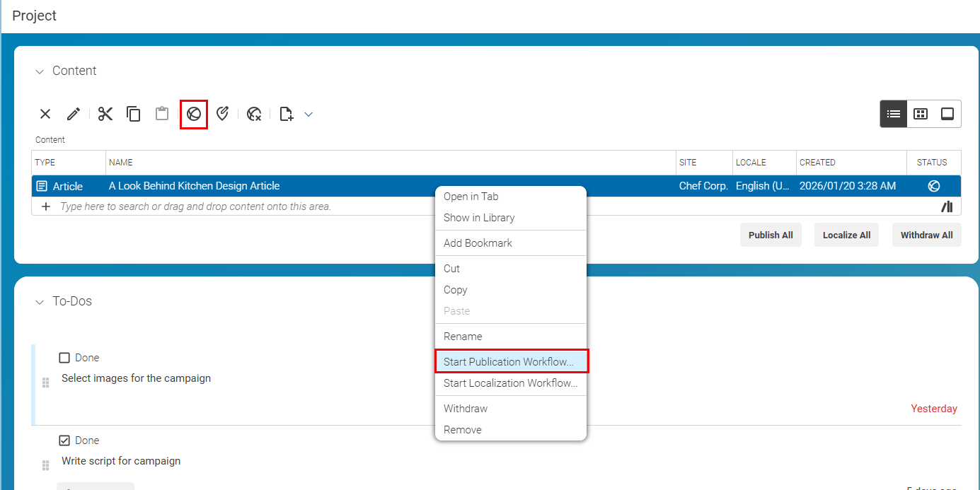Click the Remove (X) toolbar icon
The image size is (980, 490).
[x=45, y=114]
